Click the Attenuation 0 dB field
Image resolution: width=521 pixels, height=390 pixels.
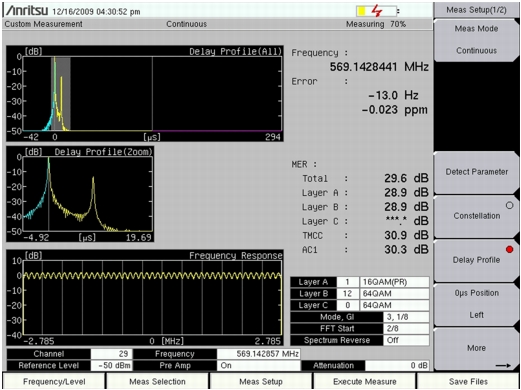[397, 365]
